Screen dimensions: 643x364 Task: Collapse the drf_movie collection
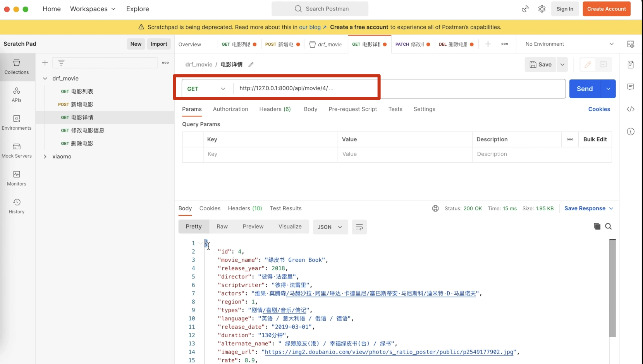pos(45,79)
